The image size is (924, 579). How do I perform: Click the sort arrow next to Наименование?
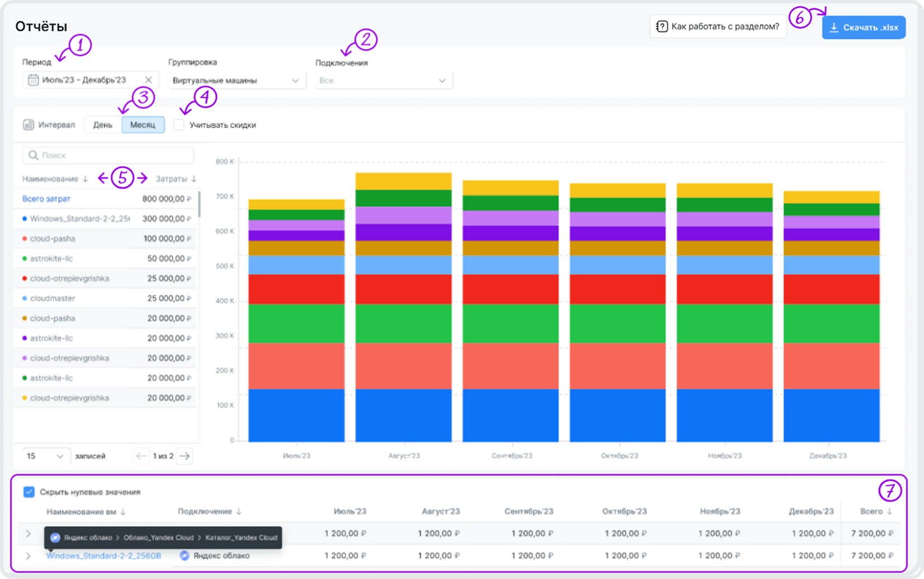click(x=86, y=179)
